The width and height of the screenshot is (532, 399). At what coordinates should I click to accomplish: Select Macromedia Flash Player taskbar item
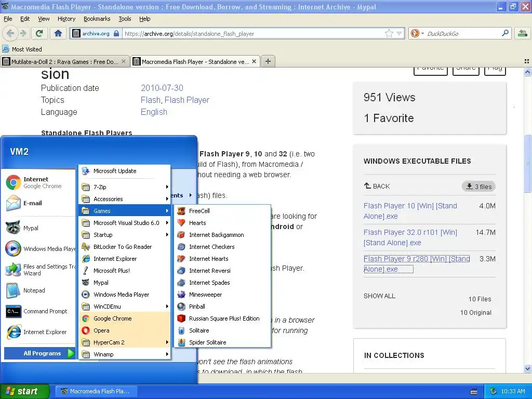[96, 391]
